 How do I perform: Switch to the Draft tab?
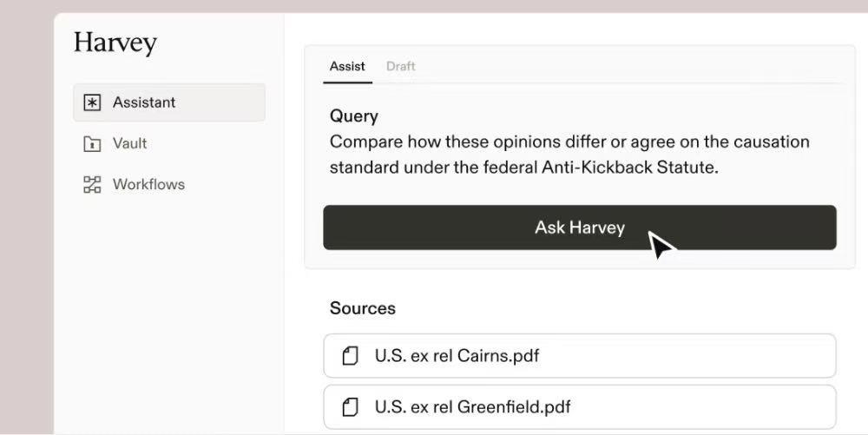401,66
